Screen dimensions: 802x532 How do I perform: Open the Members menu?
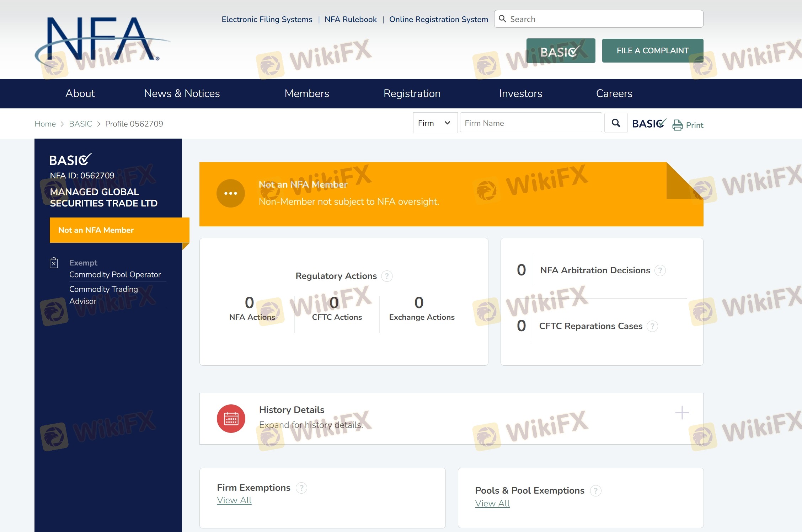(307, 93)
